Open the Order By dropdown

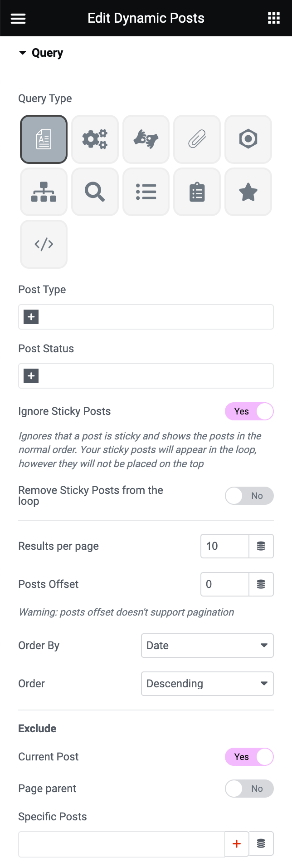tap(207, 645)
